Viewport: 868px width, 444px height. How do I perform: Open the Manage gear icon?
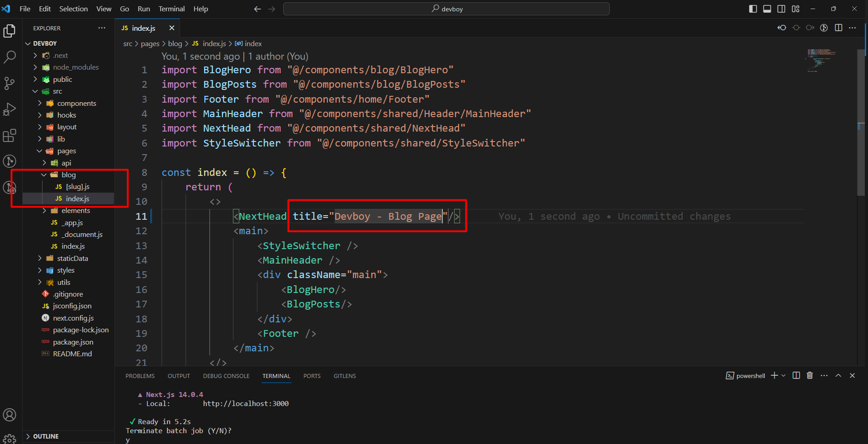9,438
